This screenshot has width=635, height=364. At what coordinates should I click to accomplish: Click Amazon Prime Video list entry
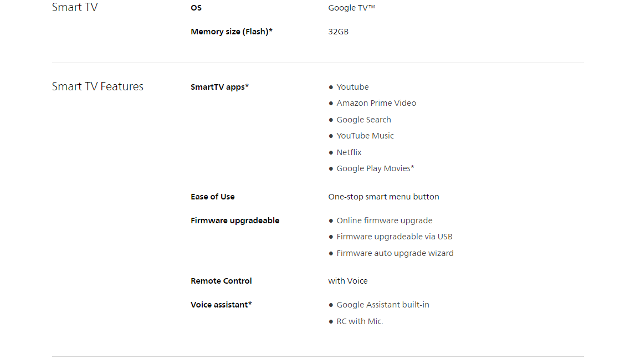[x=376, y=103]
